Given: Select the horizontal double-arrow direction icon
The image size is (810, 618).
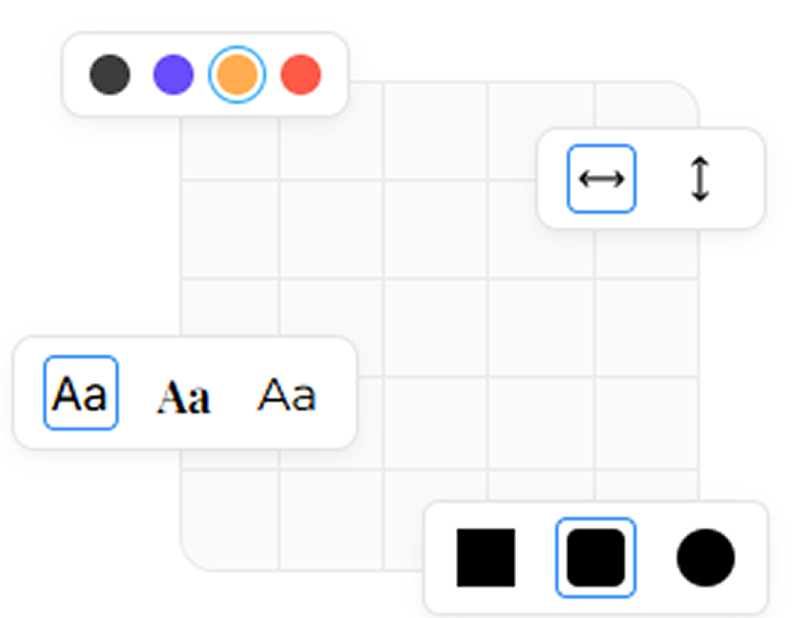Looking at the screenshot, I should (x=601, y=179).
